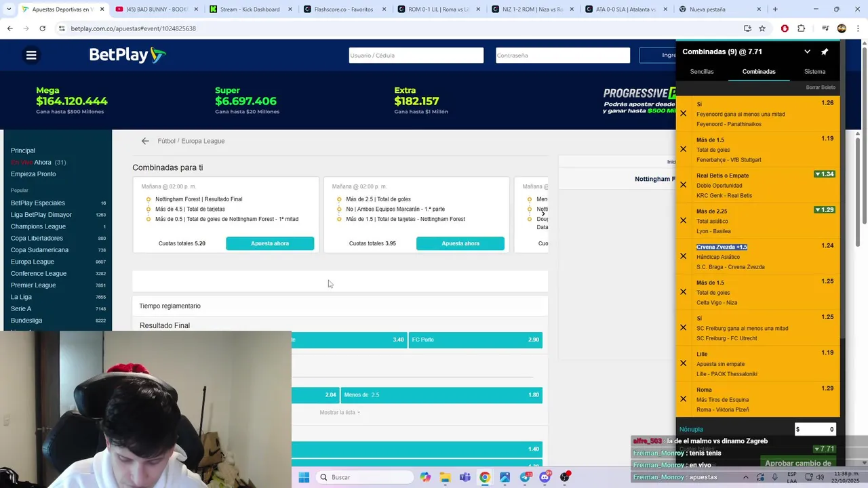Reload the browser page
The width and height of the screenshot is (868, 488).
[42, 28]
